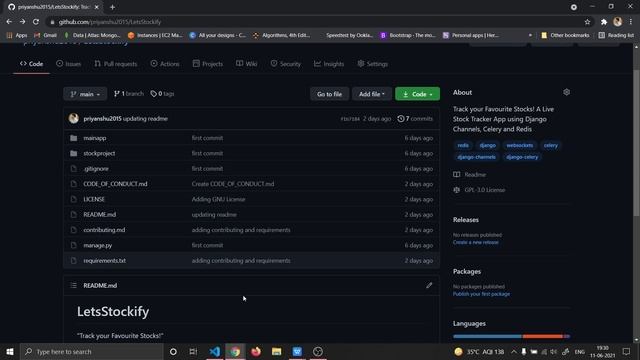Open the Chrome three-dot menu

pyautogui.click(x=631, y=22)
